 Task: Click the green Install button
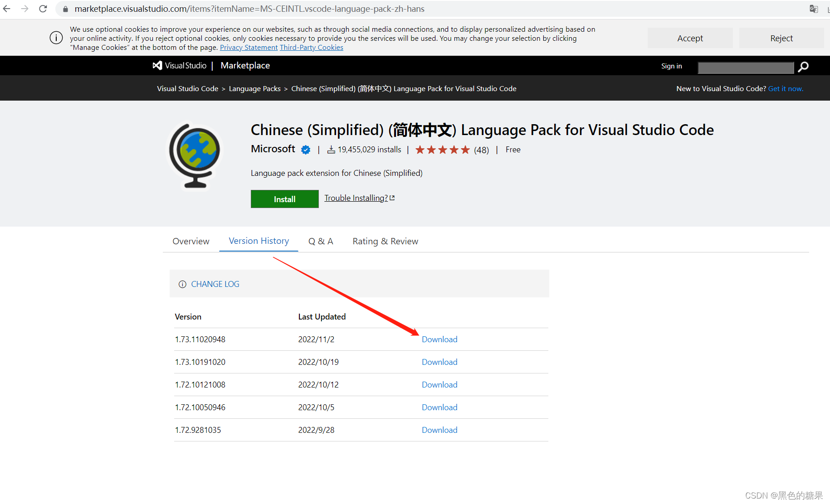pyautogui.click(x=285, y=199)
